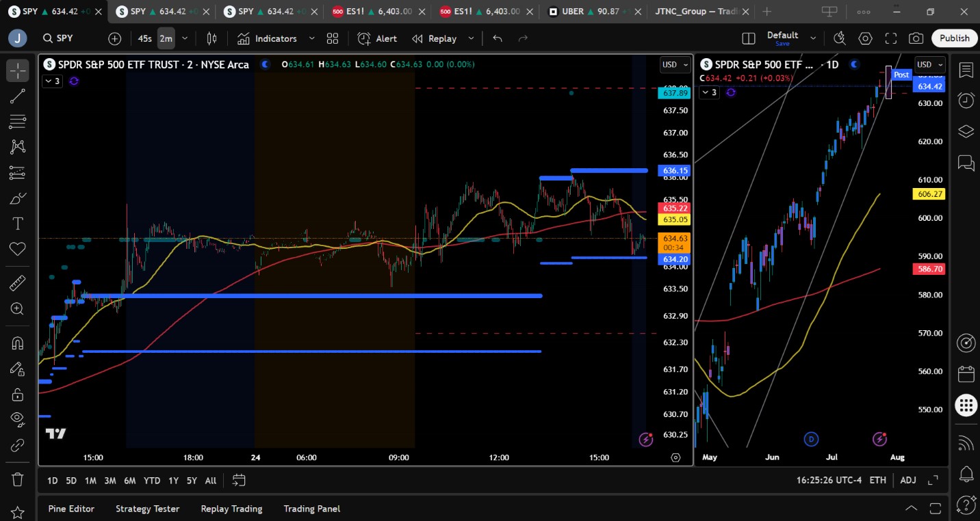Create an Alert from the toolbar
The image size is (980, 521).
click(377, 39)
